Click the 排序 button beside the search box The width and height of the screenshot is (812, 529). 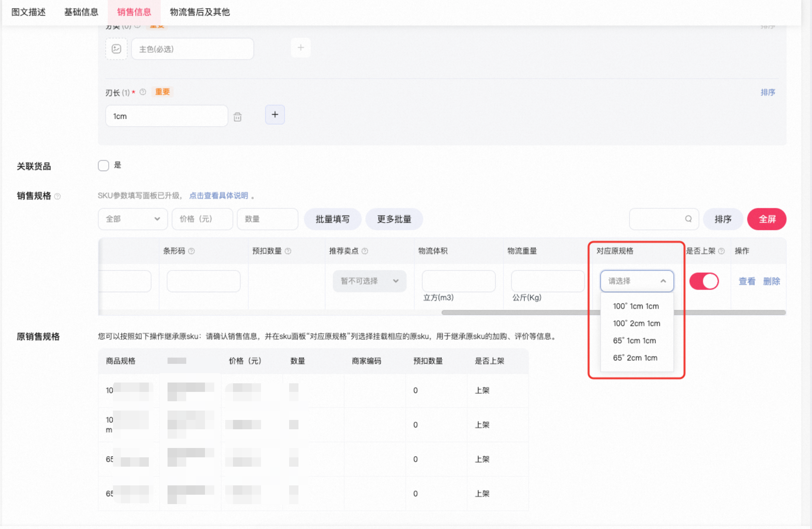coord(723,219)
